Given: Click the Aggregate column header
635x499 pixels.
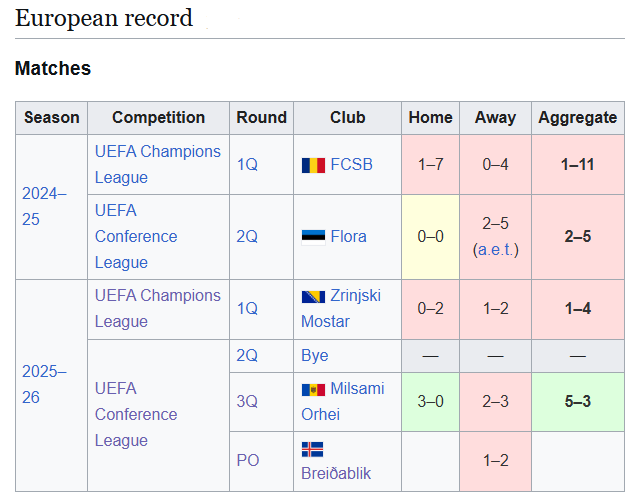Looking at the screenshot, I should click(x=577, y=117).
